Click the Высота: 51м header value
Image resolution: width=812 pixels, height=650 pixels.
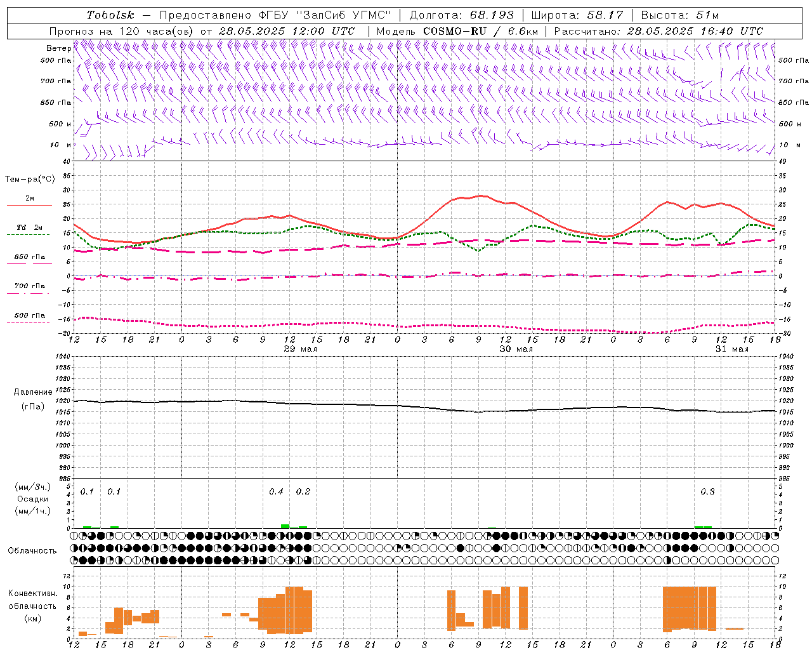coord(680,15)
